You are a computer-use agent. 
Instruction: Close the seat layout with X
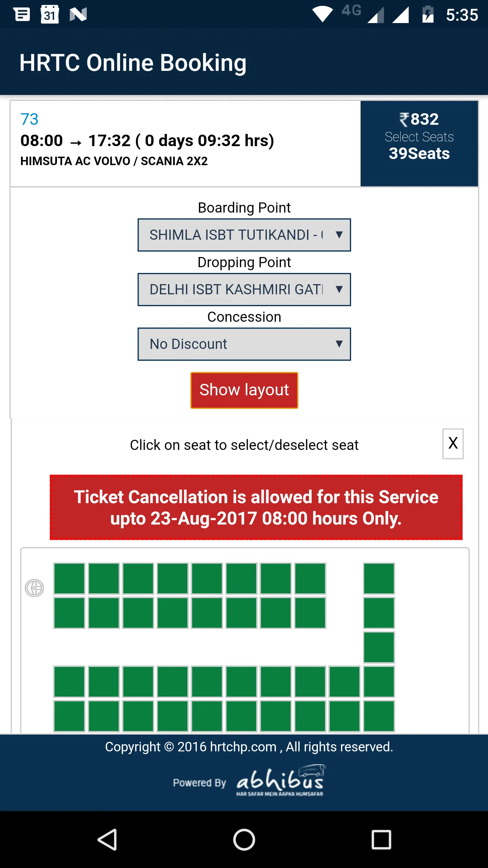click(453, 443)
